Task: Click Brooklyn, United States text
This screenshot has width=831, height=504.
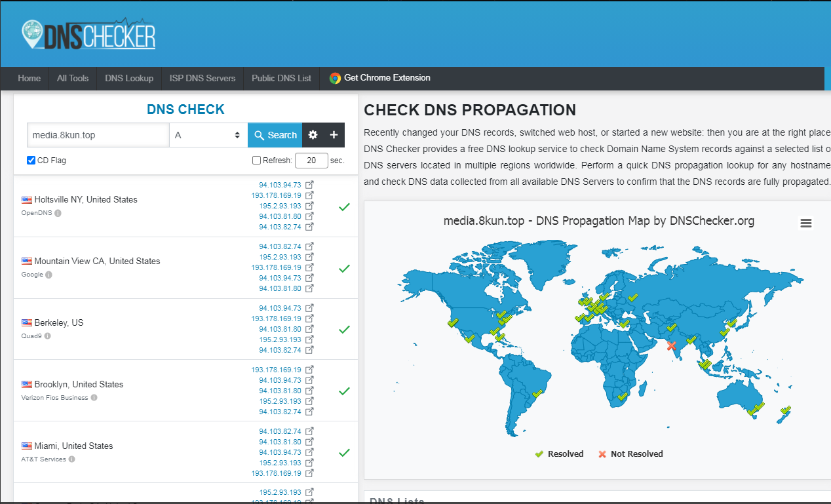Action: click(79, 384)
